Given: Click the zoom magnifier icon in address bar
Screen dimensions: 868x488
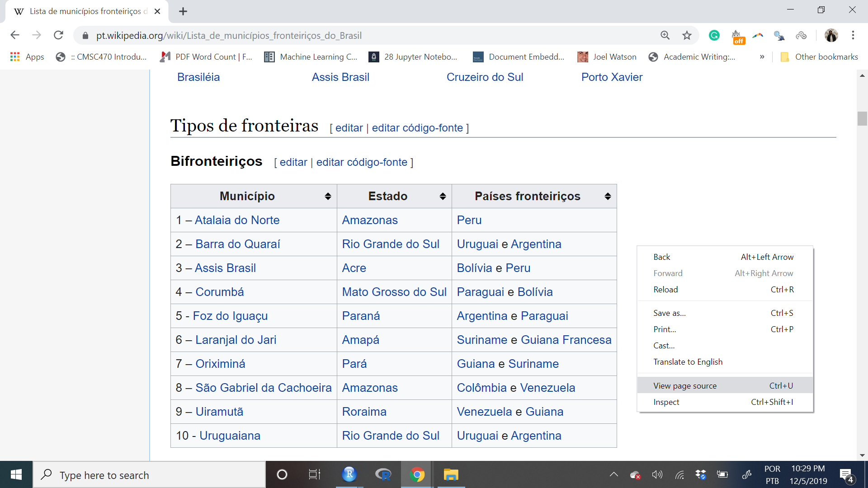Looking at the screenshot, I should [665, 35].
